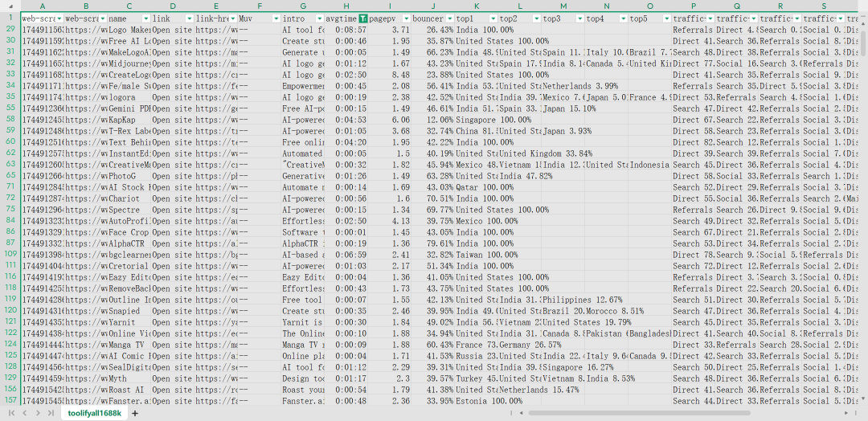The height and width of the screenshot is (421, 868).
Task: Open the top4 column filter dropdown
Action: 623,18
